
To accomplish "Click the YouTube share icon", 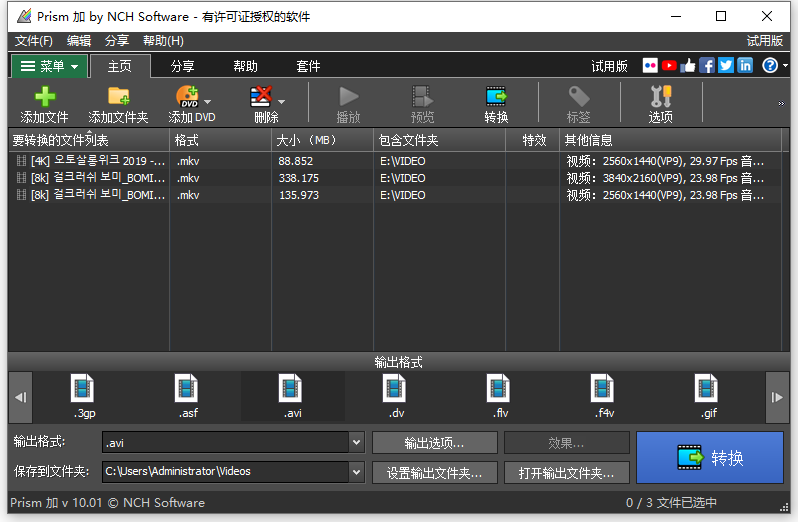I will 669,66.
